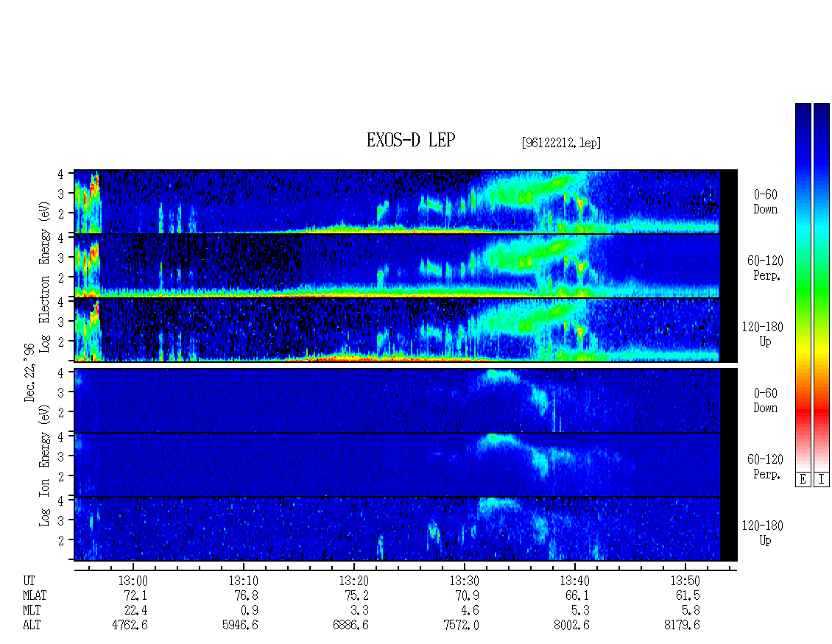Click the electron (E) color scale bar
The image size is (832, 644).
[803, 287]
